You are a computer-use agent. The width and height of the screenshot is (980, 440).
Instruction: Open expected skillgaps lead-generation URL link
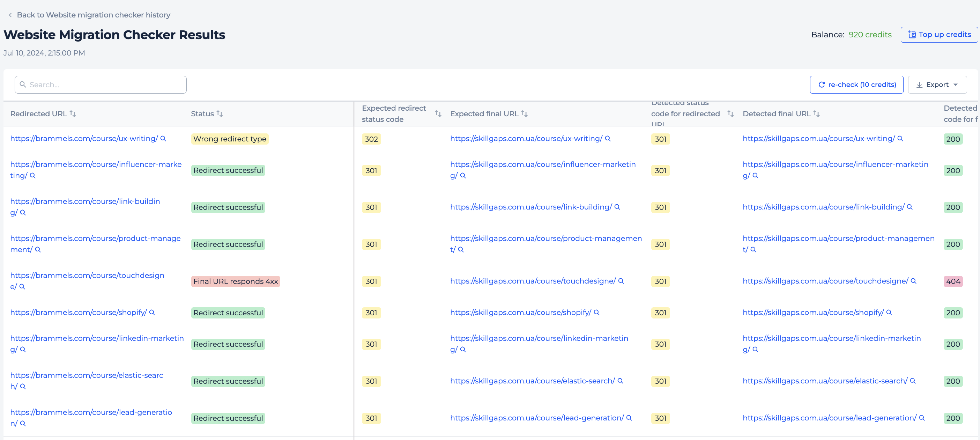tap(537, 418)
